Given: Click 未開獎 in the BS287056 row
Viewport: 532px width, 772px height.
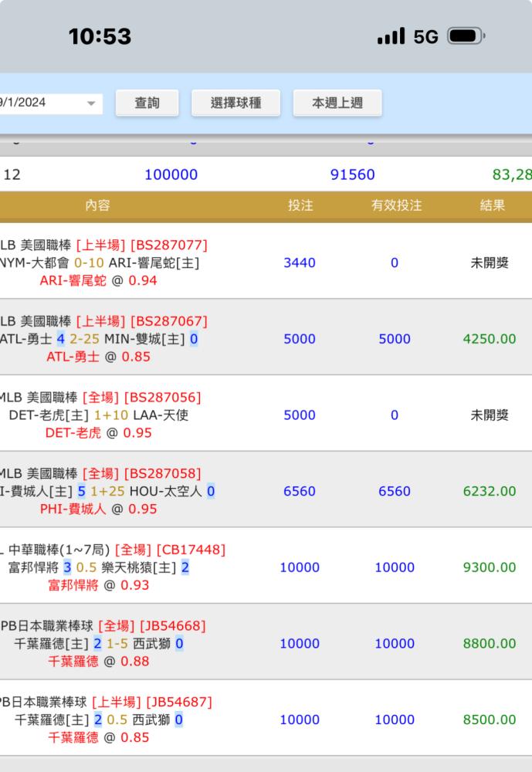Looking at the screenshot, I should click(490, 415).
